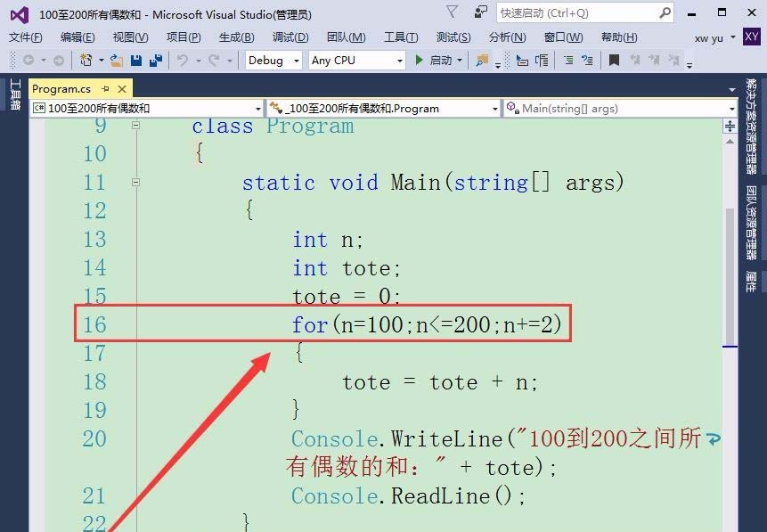The width and height of the screenshot is (767, 532).
Task: Toggle a bookmark with the bookmark icon
Action: [615, 60]
